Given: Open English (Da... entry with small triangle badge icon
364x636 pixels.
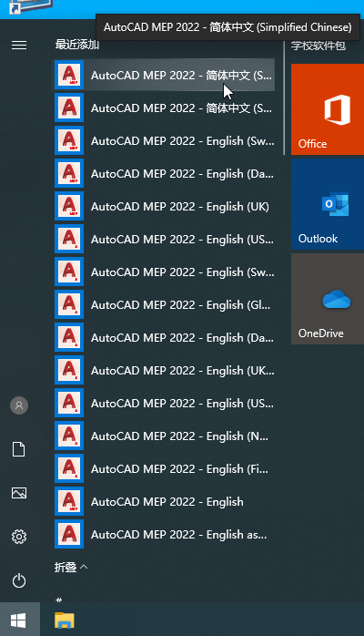Looking at the screenshot, I should 165,338.
